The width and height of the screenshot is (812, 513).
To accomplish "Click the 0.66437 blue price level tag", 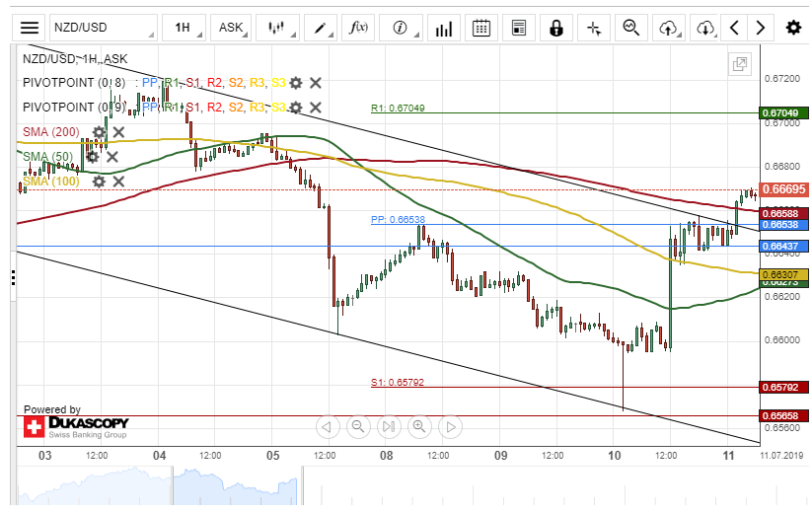I will [783, 246].
